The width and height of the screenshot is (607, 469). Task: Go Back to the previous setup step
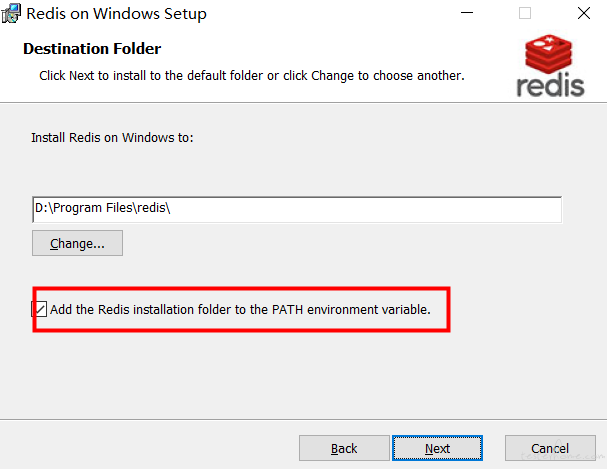tap(344, 448)
